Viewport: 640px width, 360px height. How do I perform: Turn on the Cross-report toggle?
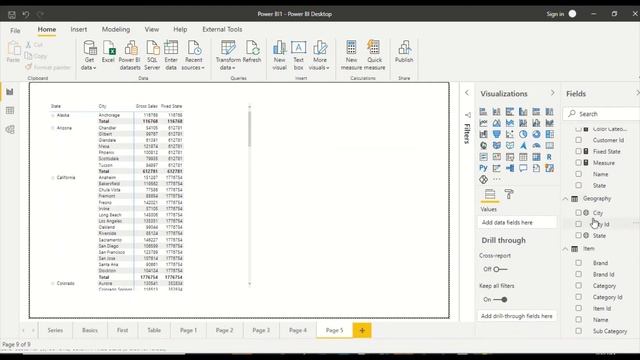[x=500, y=269]
